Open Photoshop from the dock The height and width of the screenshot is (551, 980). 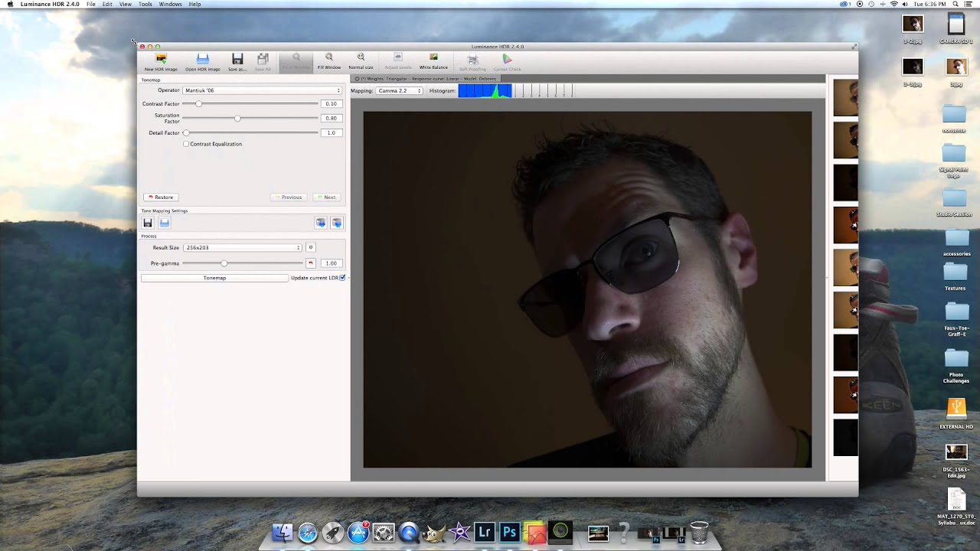510,533
